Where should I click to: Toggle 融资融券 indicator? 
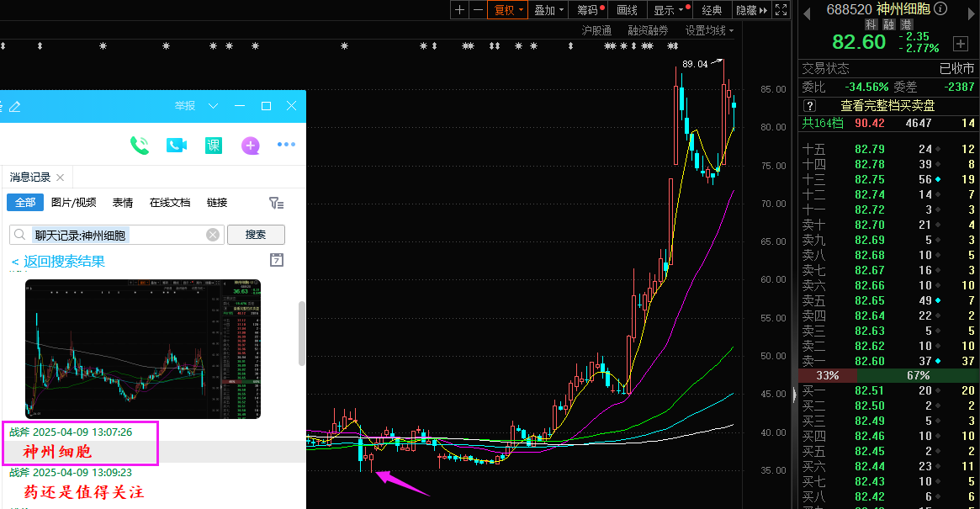648,30
